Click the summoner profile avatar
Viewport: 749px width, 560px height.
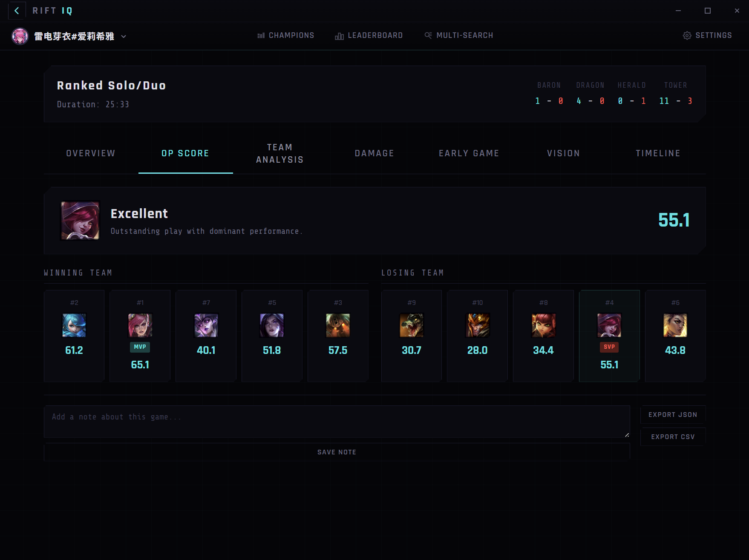tap(20, 36)
